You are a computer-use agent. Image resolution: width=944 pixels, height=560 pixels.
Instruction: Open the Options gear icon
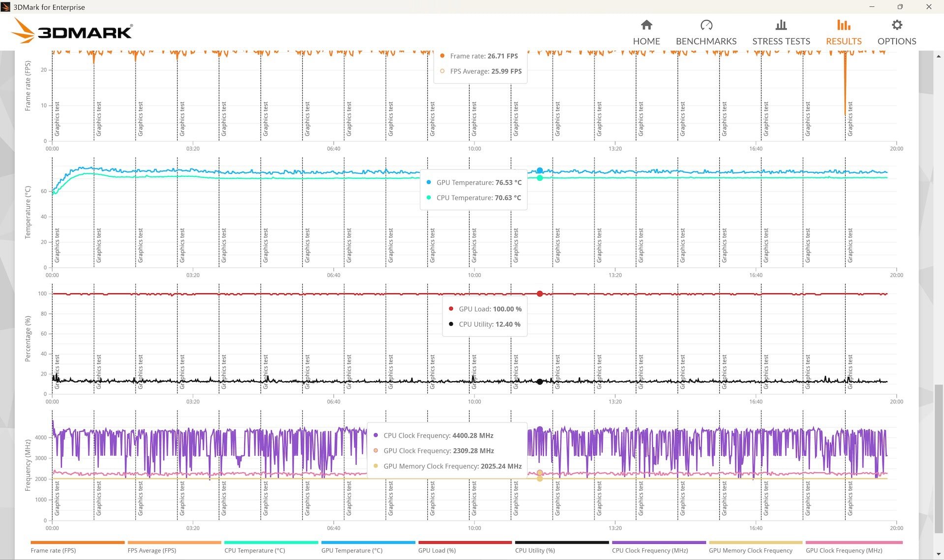(x=897, y=25)
